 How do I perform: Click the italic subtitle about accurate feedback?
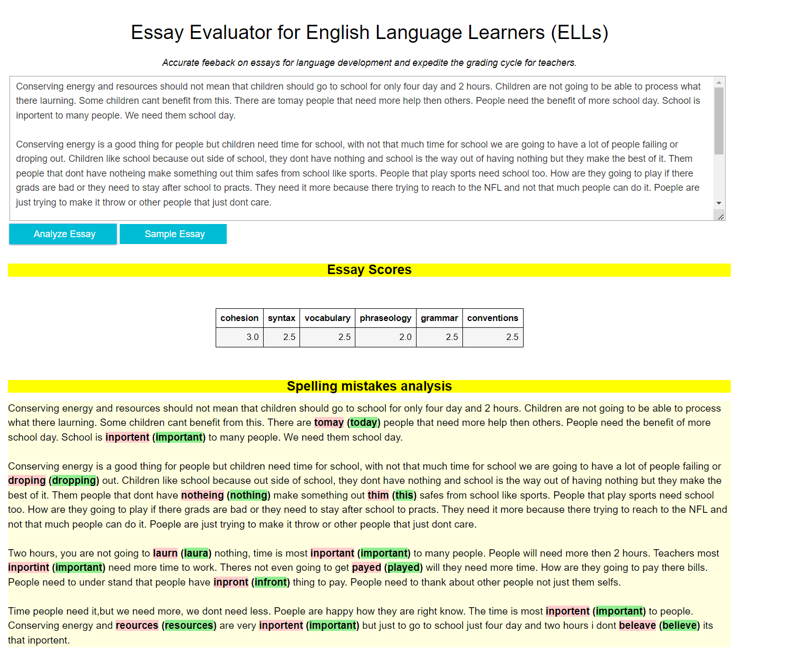coord(369,63)
